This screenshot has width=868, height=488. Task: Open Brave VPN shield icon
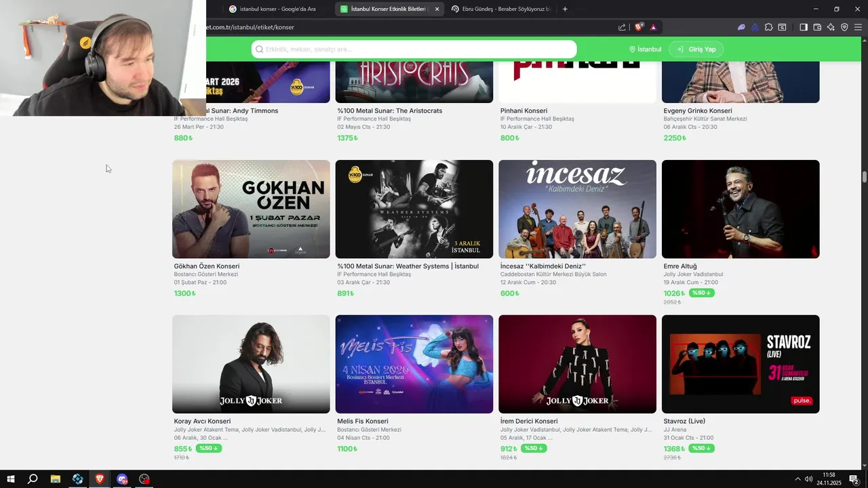point(844,27)
